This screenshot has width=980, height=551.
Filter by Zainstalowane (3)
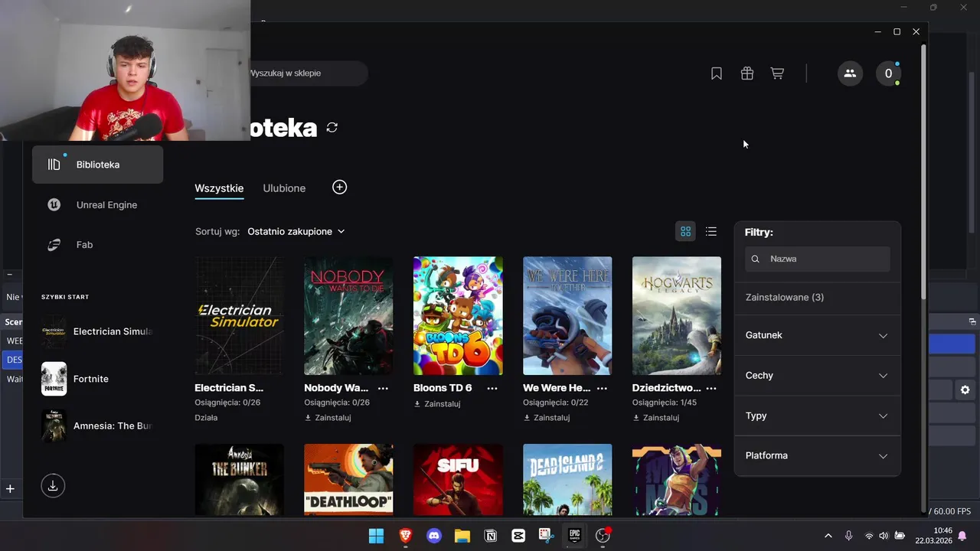(785, 297)
